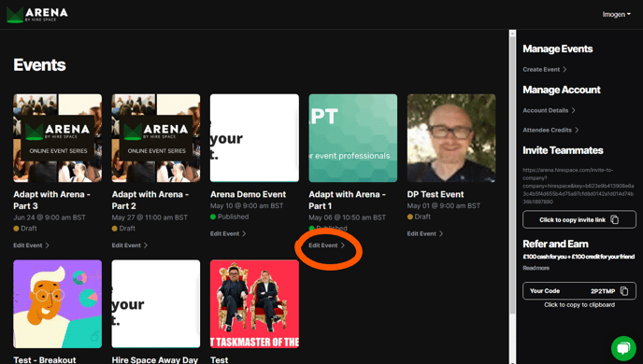
Task: Open Adapt with Arena Part 3 thumbnail
Action: [x=57, y=138]
